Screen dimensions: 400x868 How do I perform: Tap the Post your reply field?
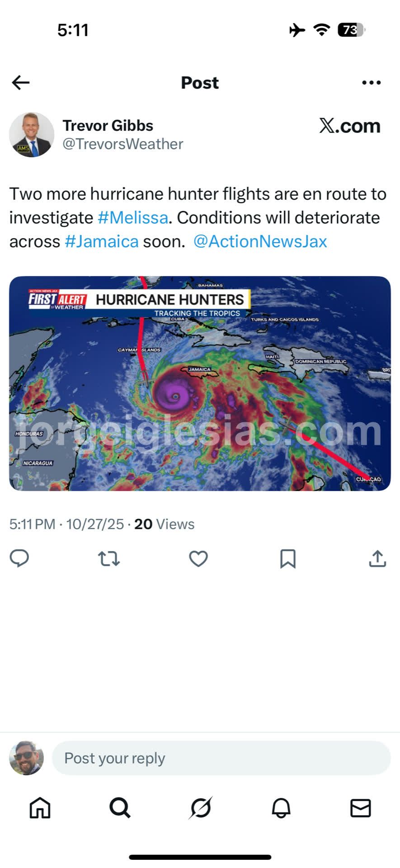[x=221, y=758]
